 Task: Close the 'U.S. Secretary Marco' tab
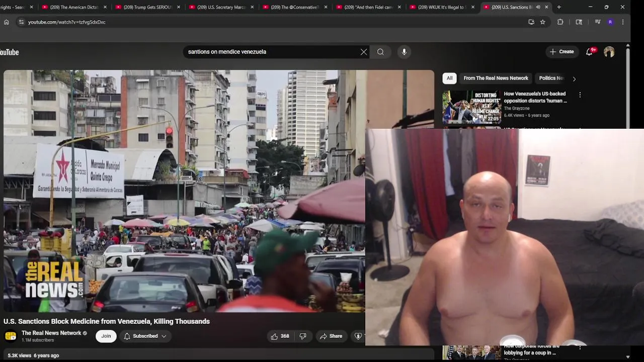tap(252, 7)
